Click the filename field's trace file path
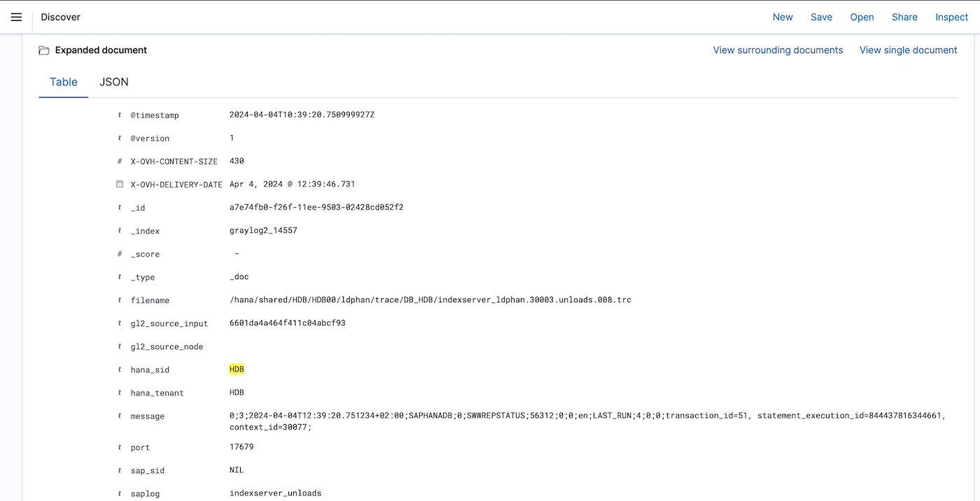The width and height of the screenshot is (980, 501). coord(430,300)
